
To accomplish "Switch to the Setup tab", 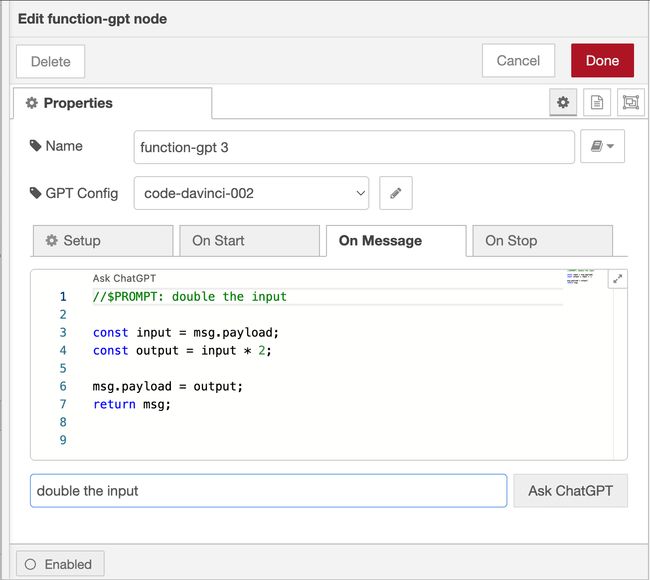I will (103, 241).
